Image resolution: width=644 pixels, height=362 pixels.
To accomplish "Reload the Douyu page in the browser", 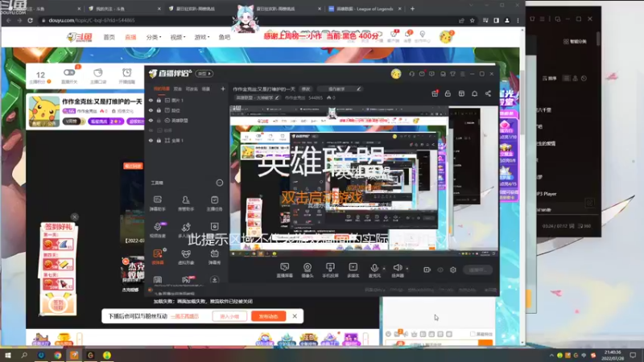I will click(30, 20).
